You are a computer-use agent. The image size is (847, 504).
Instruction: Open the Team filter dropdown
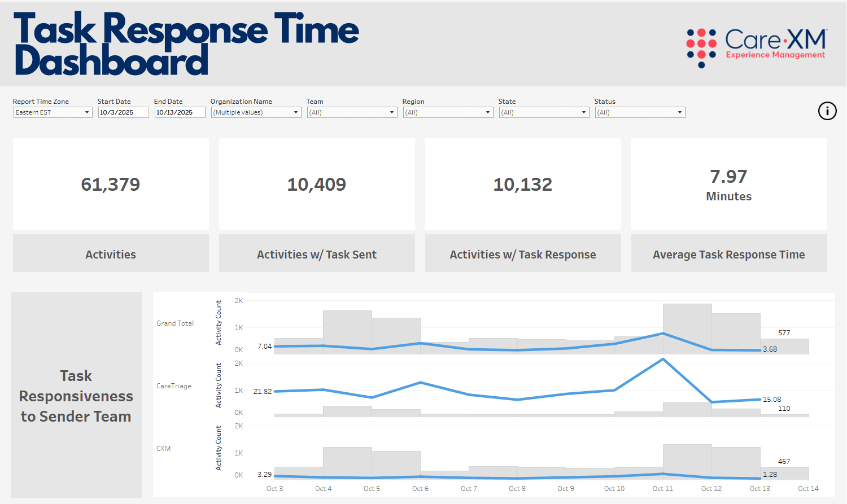[352, 112]
